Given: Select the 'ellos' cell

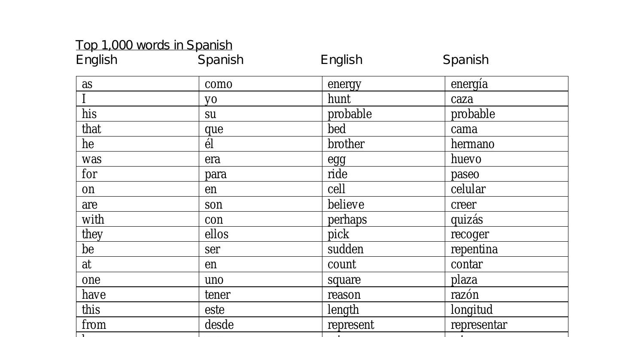Looking at the screenshot, I should [x=216, y=234].
